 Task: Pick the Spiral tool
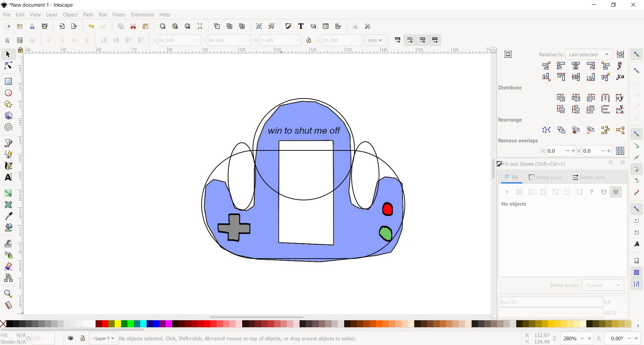click(x=8, y=128)
